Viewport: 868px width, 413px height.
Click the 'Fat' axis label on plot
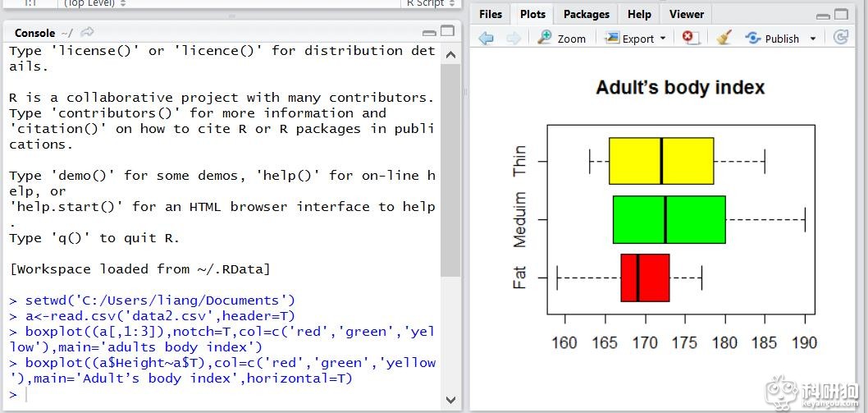tap(520, 278)
